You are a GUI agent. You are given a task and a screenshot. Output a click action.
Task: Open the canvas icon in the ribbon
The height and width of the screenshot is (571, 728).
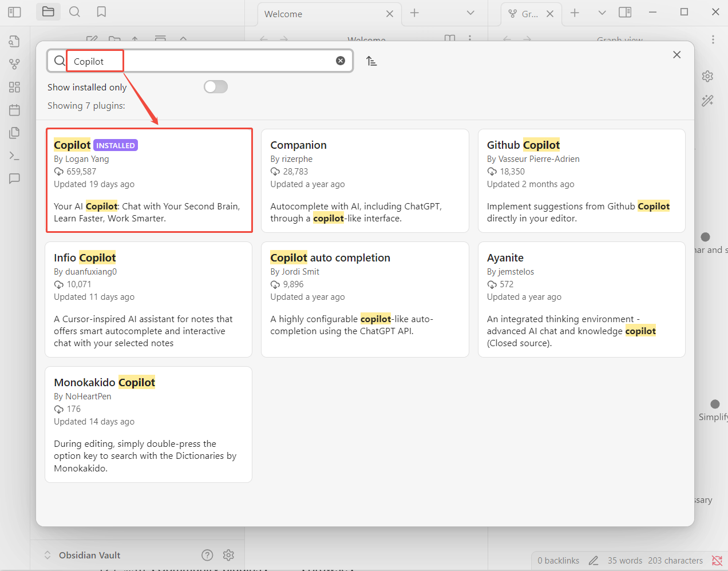coord(15,87)
